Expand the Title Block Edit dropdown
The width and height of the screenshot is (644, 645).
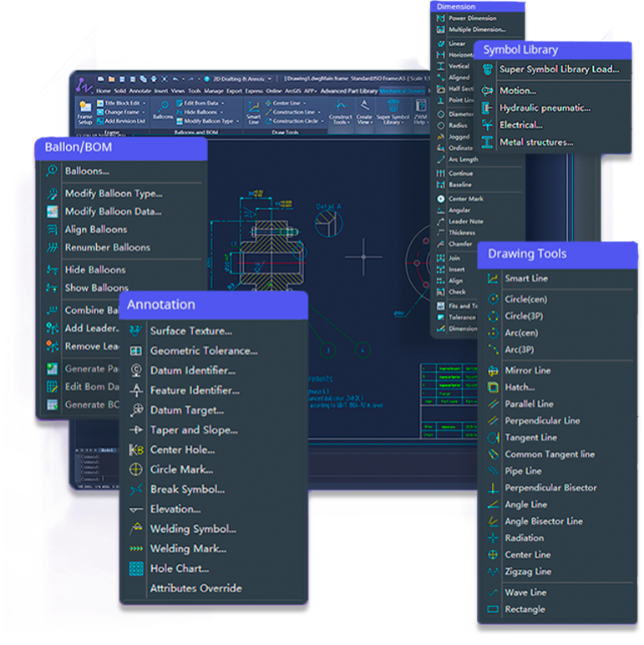(x=145, y=103)
